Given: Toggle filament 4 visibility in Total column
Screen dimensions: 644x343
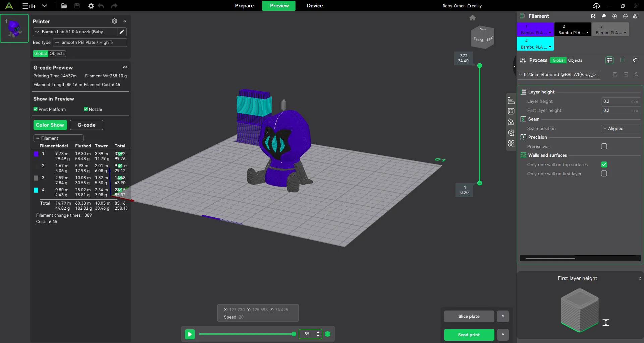Looking at the screenshot, I should click(x=120, y=190).
